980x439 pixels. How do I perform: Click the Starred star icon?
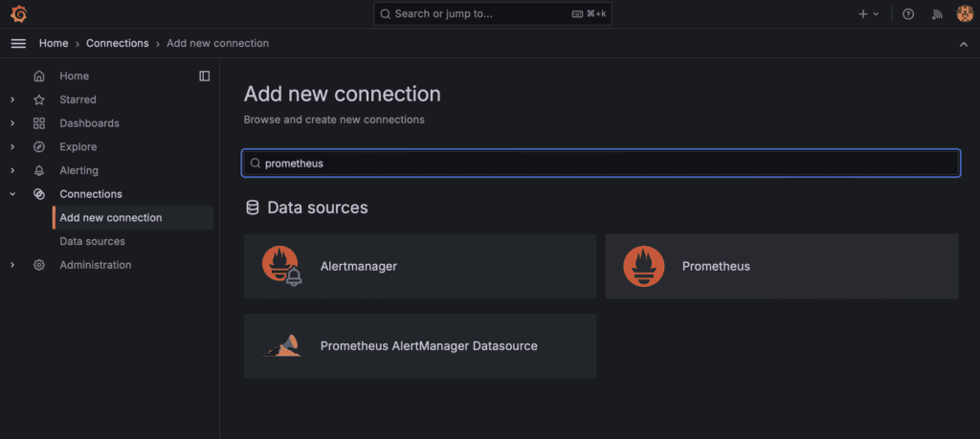click(38, 99)
